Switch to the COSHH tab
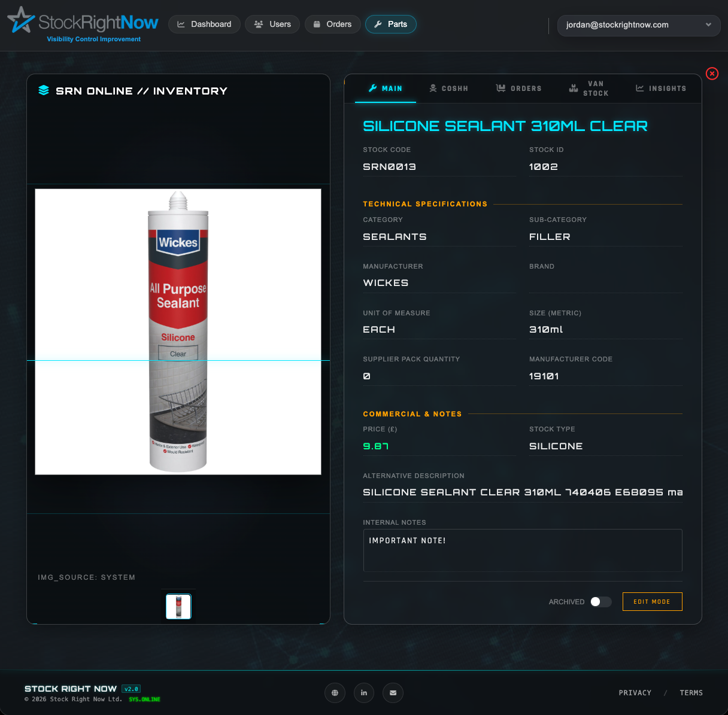728x715 pixels. [449, 88]
